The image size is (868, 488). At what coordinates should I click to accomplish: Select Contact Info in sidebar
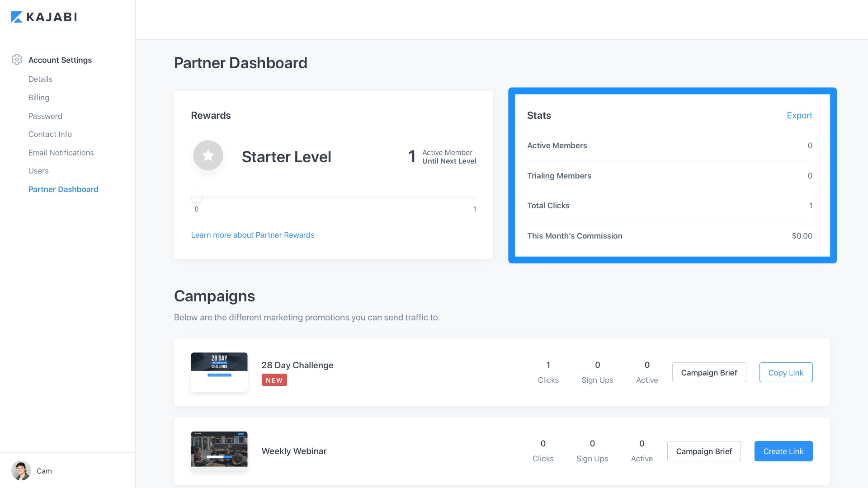click(50, 134)
